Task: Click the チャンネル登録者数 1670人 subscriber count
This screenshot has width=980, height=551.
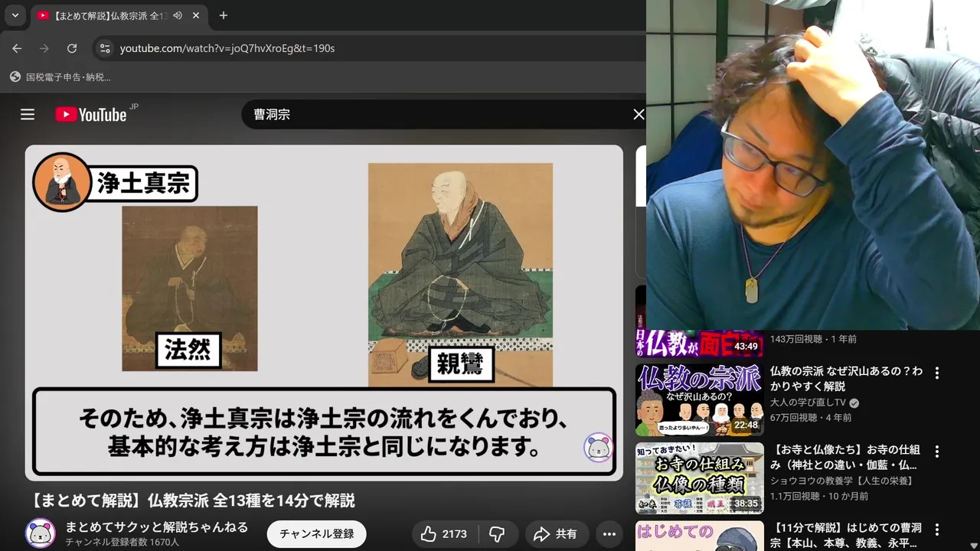Action: [x=122, y=542]
